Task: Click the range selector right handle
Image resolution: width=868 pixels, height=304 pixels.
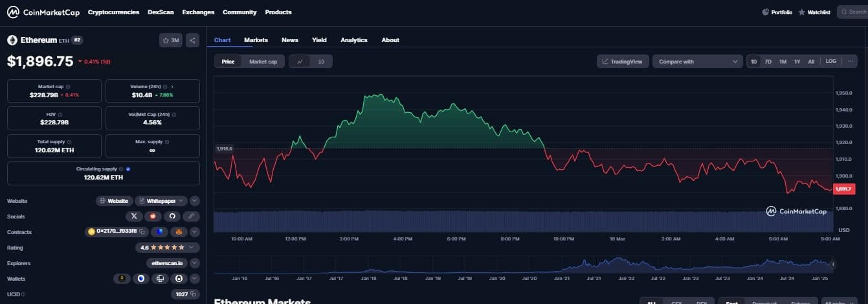Action: [832, 264]
